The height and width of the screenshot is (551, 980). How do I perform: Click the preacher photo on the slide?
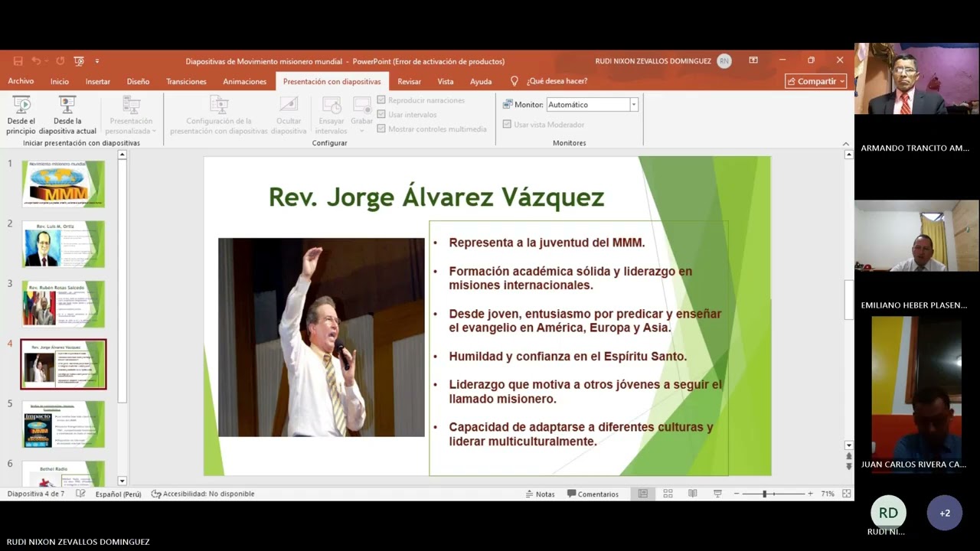pyautogui.click(x=322, y=337)
